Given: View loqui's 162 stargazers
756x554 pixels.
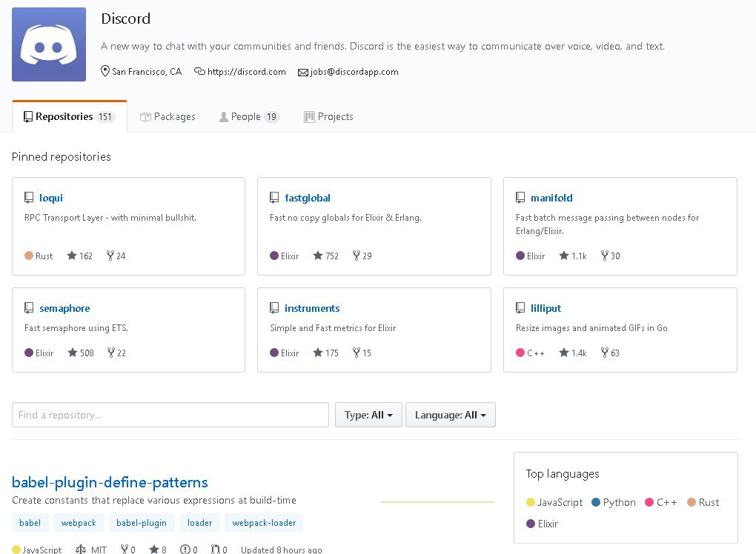Looking at the screenshot, I should (x=79, y=256).
